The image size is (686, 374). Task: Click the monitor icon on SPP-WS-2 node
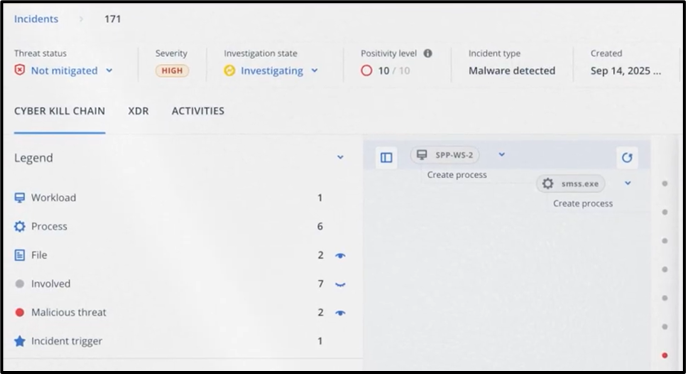tap(422, 154)
